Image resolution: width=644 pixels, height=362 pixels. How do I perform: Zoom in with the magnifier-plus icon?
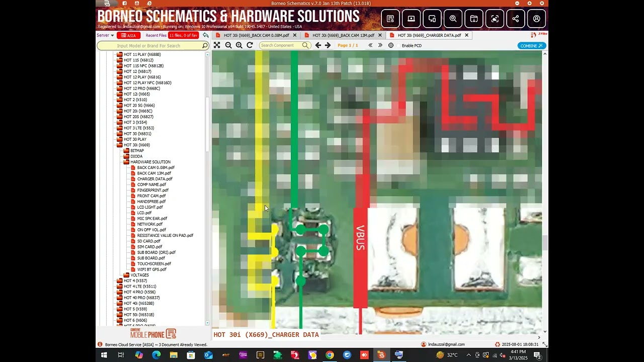tap(239, 45)
